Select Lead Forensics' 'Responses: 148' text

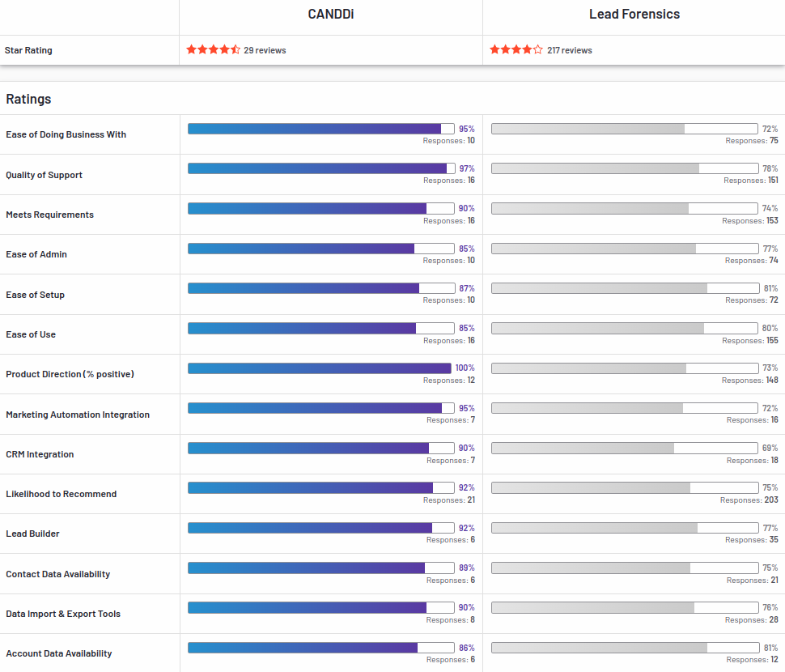(750, 380)
